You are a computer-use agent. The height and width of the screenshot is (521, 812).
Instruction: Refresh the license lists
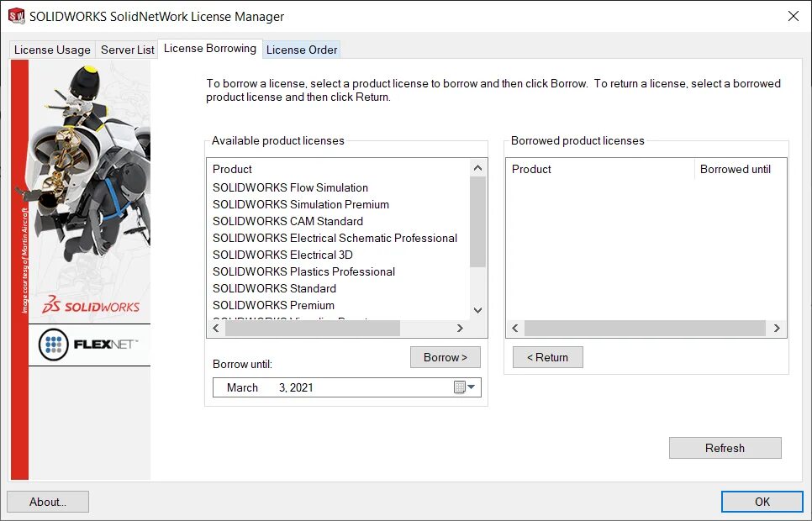coord(725,448)
